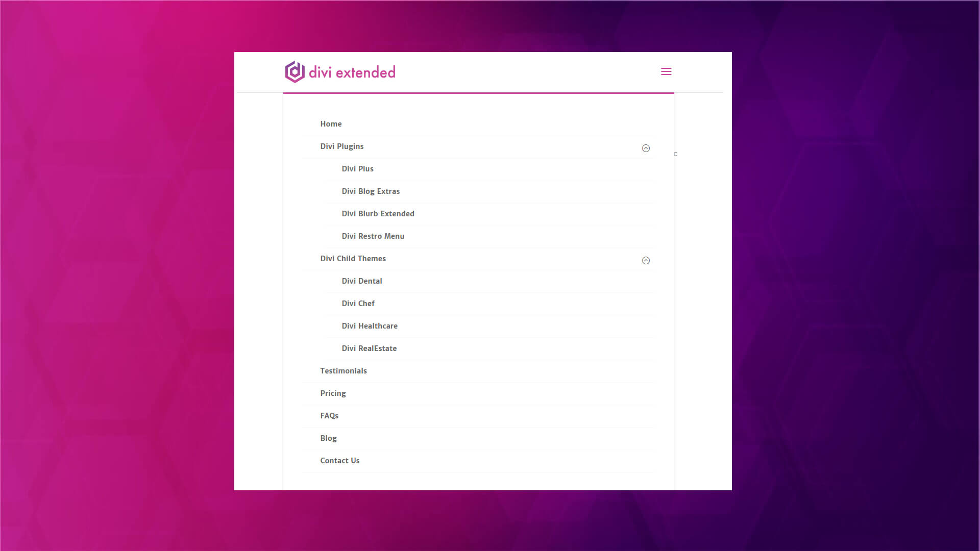Select Divi RealEstate from the list
The width and height of the screenshot is (980, 551).
[x=369, y=348]
